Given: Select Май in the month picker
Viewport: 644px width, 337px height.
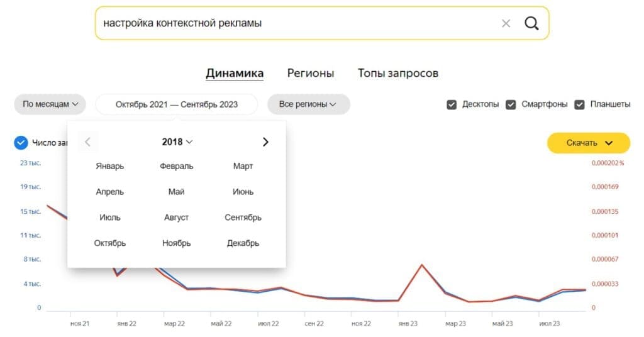Looking at the screenshot, I should [177, 192].
